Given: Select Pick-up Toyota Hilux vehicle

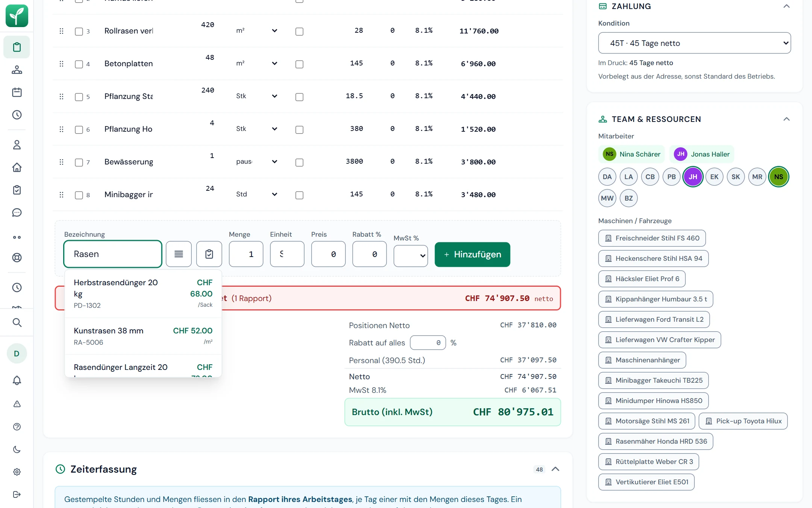Looking at the screenshot, I should (743, 421).
